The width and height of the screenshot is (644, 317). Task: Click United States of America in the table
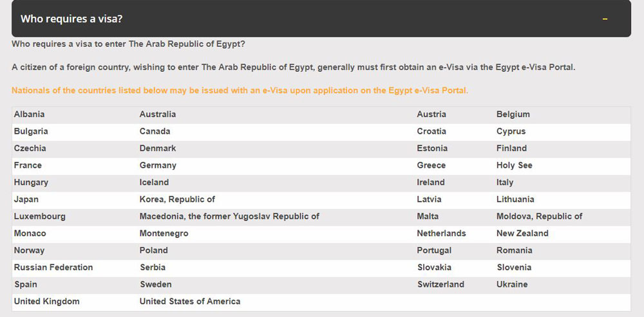(x=190, y=301)
